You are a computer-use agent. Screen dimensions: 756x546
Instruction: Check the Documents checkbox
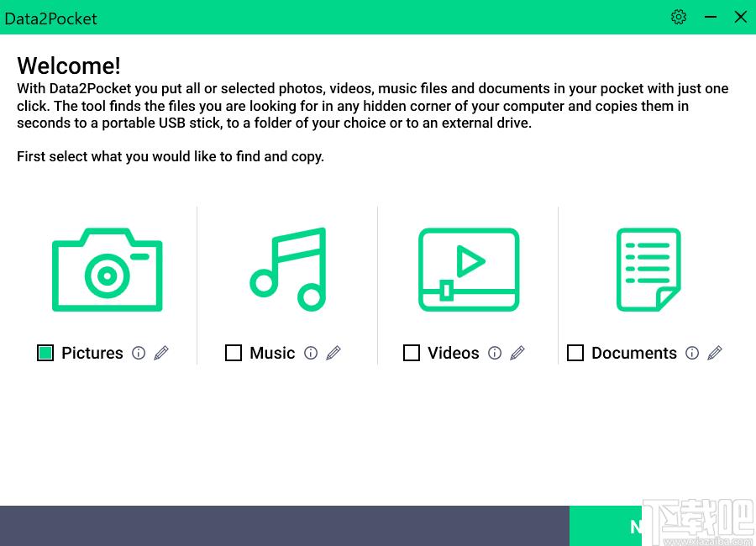click(575, 353)
